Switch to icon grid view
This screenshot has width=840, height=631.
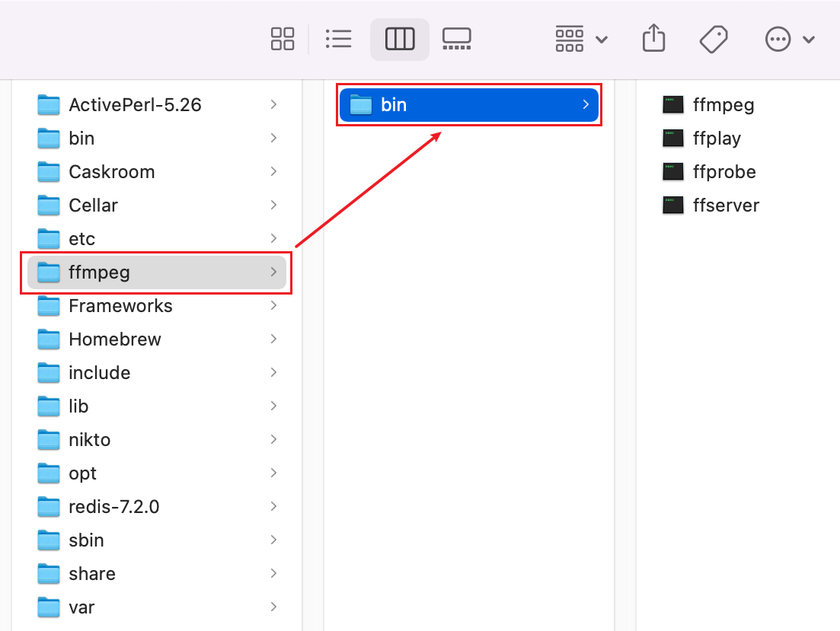click(283, 39)
